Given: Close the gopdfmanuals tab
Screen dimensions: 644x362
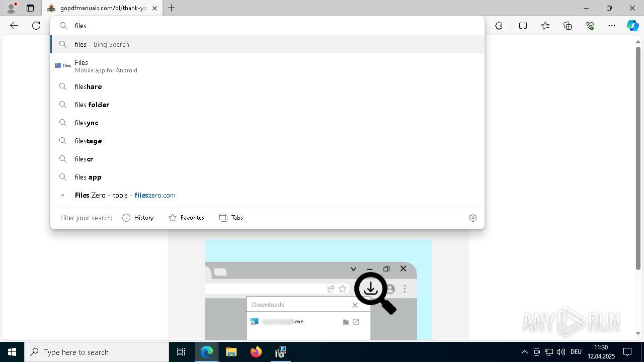Looking at the screenshot, I should pos(155,8).
